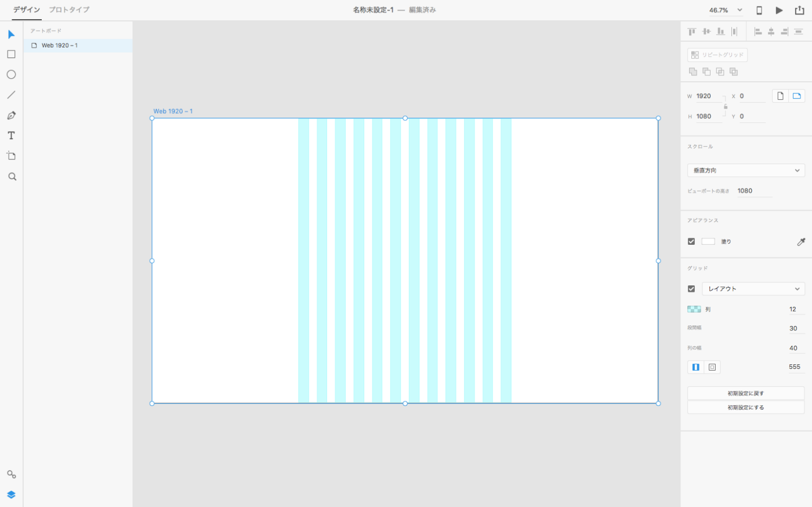
Task: Toggle the Layers panel icon
Action: [x=11, y=495]
